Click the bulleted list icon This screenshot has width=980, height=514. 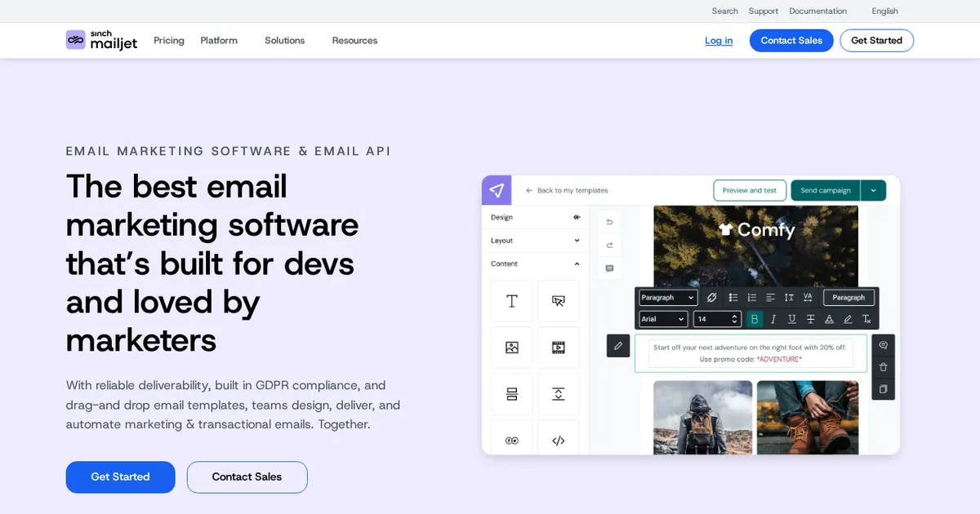click(x=733, y=298)
